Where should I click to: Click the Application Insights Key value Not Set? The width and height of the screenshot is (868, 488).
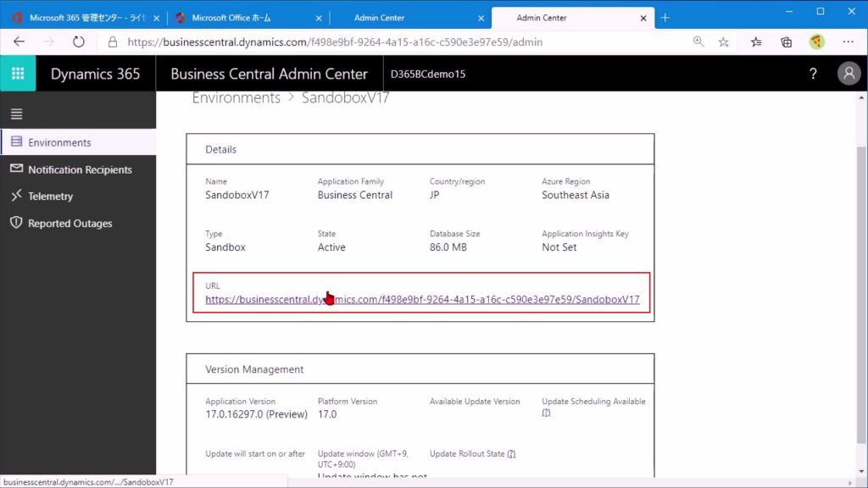(559, 247)
